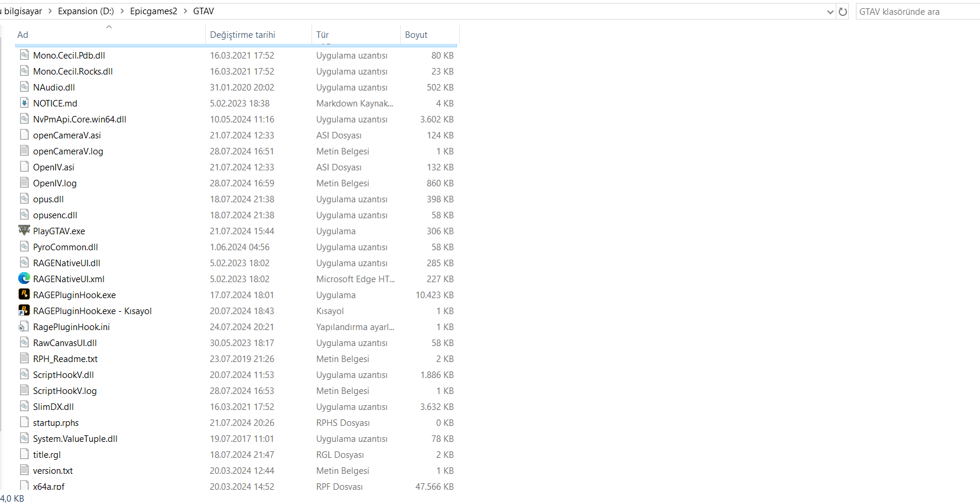The height and width of the screenshot is (504, 980).
Task: Select the OpenIV.asi file icon
Action: [24, 167]
